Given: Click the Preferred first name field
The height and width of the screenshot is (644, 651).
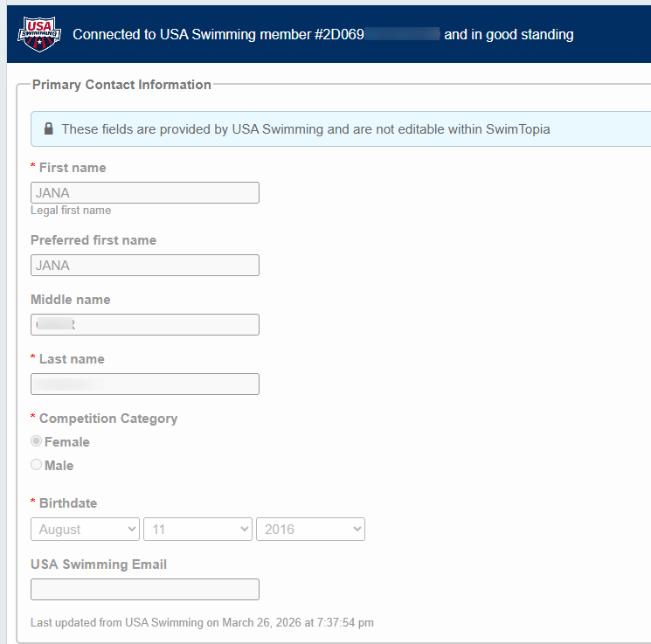Looking at the screenshot, I should 145,265.
